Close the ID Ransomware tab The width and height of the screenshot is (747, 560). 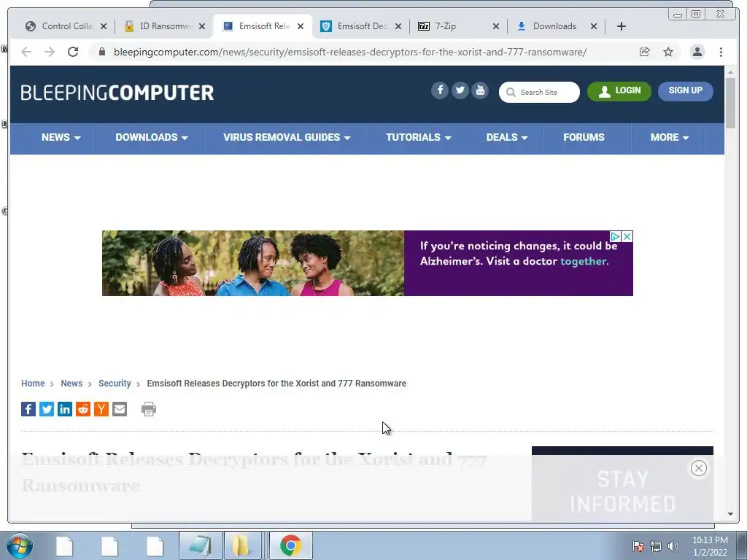click(x=202, y=26)
